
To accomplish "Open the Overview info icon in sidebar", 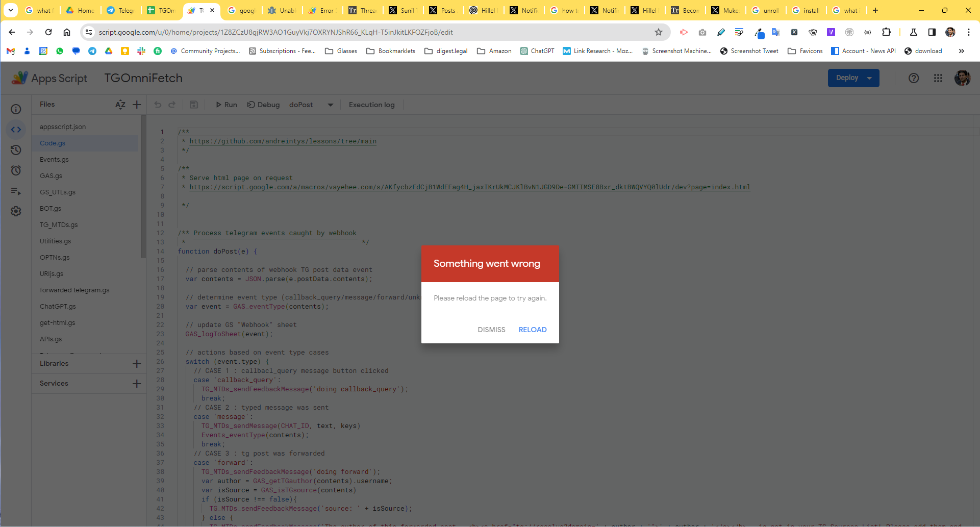I will click(x=16, y=109).
